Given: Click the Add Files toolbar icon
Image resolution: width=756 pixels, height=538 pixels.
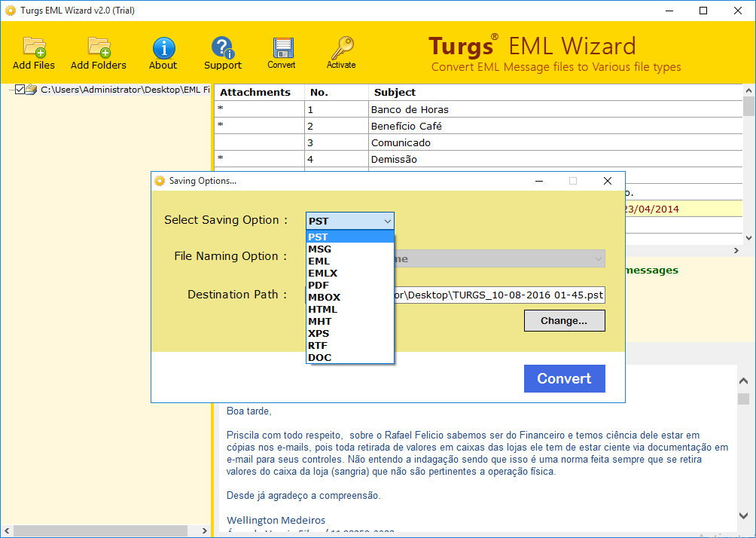Looking at the screenshot, I should tap(34, 47).
